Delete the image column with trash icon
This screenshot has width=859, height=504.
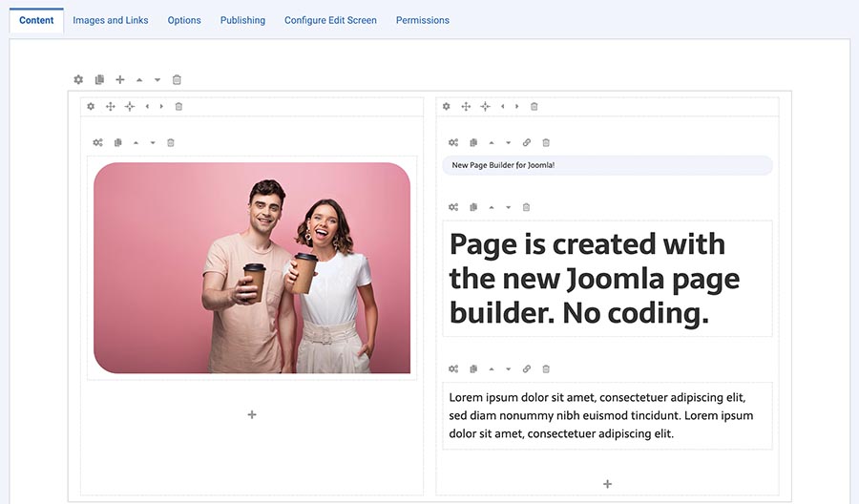[x=178, y=106]
